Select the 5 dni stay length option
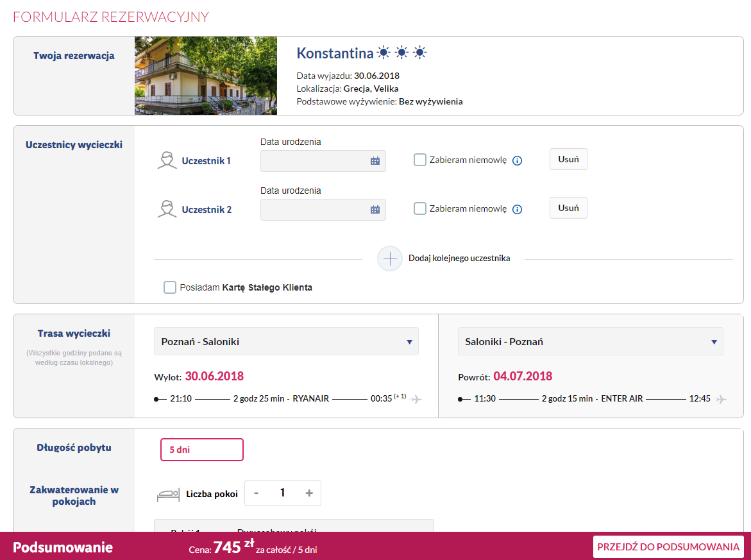The width and height of the screenshot is (751, 560). pyautogui.click(x=201, y=450)
